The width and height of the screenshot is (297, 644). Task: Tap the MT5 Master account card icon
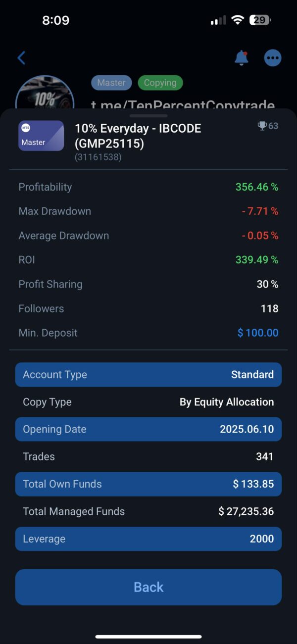click(x=41, y=136)
